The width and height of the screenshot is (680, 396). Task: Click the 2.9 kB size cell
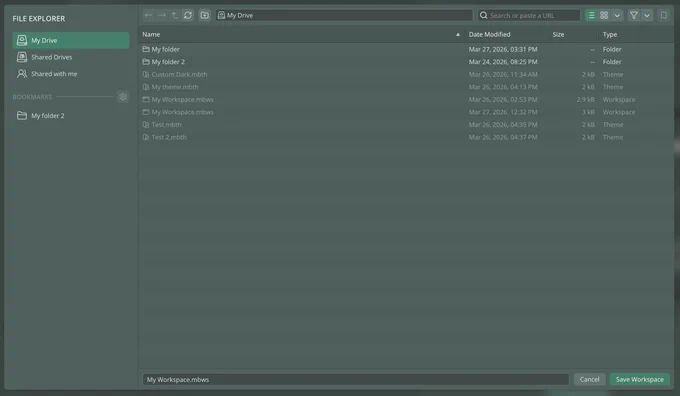coord(585,100)
